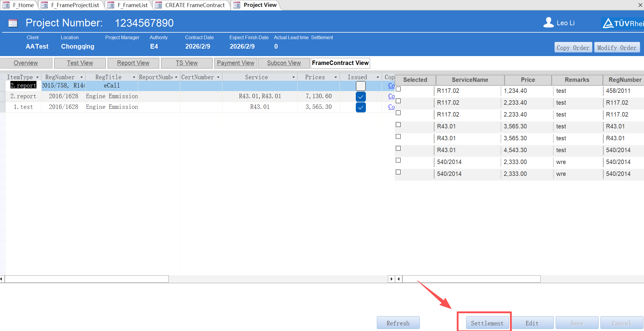Click the user avatar icon next to Leo Li

[x=548, y=23]
